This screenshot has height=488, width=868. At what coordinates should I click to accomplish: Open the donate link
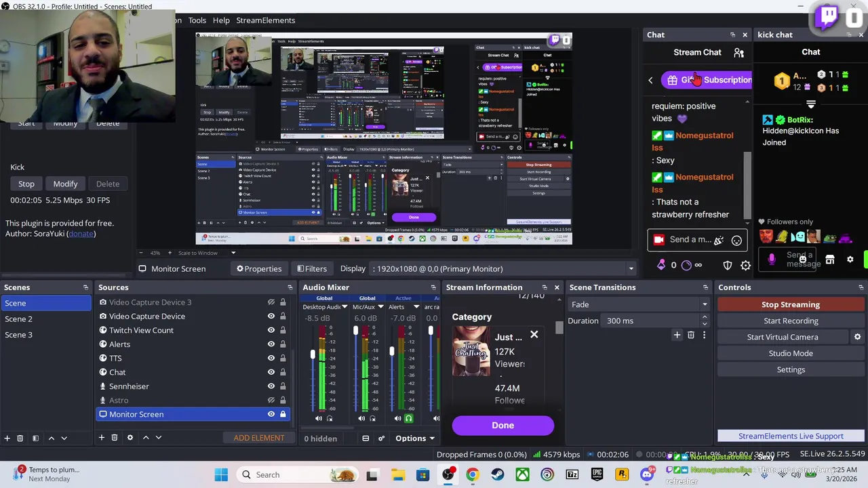[x=81, y=234]
